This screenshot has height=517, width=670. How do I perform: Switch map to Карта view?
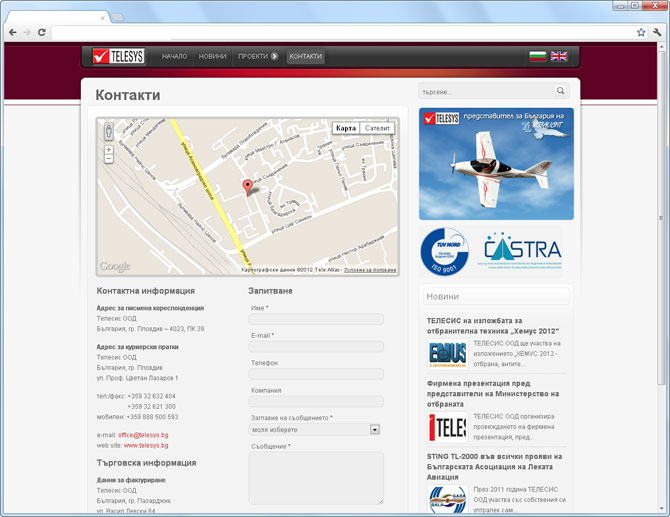tap(346, 128)
